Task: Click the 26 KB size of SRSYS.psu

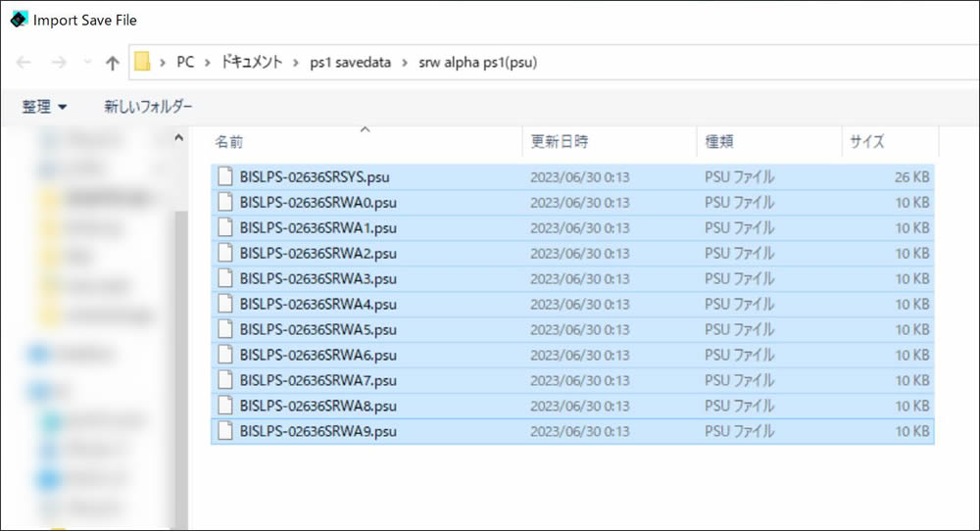Action: coord(911,177)
